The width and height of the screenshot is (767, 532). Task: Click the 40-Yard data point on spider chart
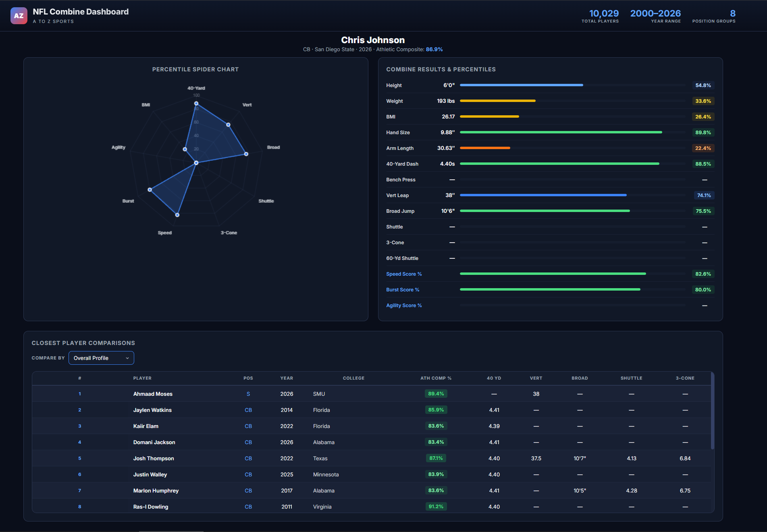(x=196, y=104)
